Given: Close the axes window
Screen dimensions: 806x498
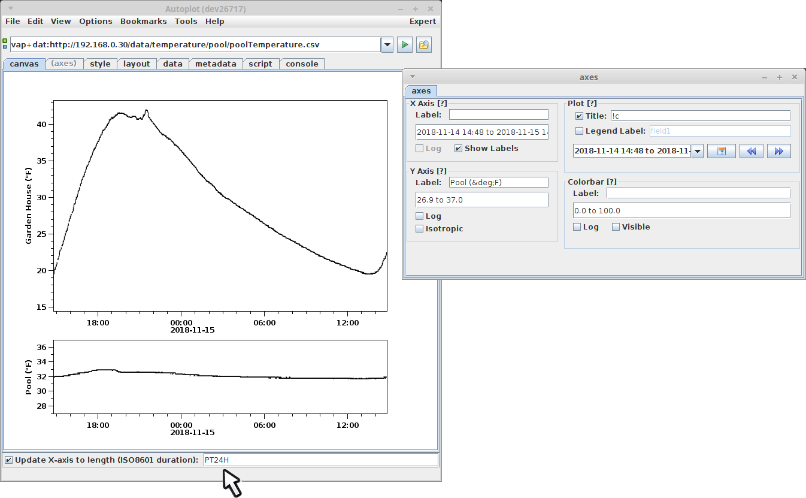Looking at the screenshot, I should tap(794, 77).
